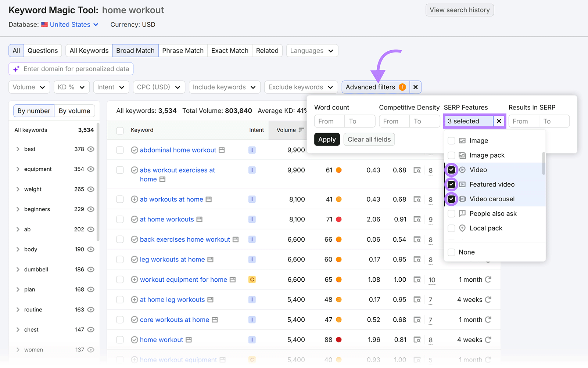
Task: Uncheck the Video carousel option
Action: pos(451,199)
